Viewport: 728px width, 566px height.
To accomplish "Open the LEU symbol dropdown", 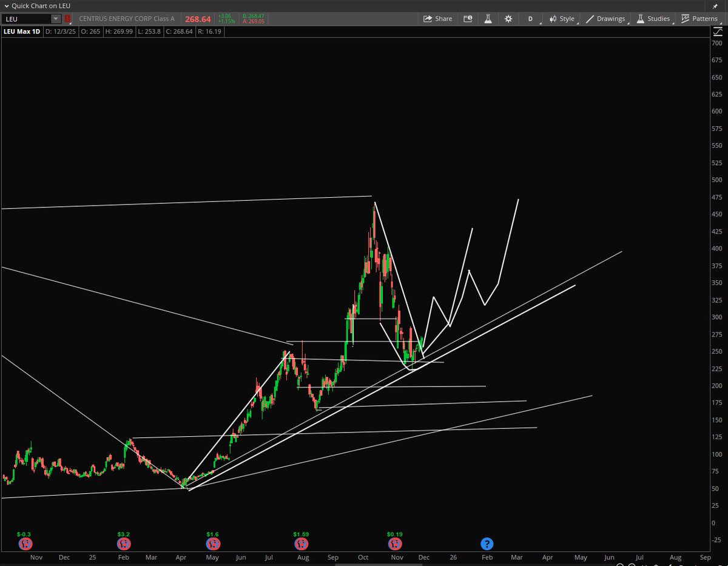I will (x=56, y=19).
